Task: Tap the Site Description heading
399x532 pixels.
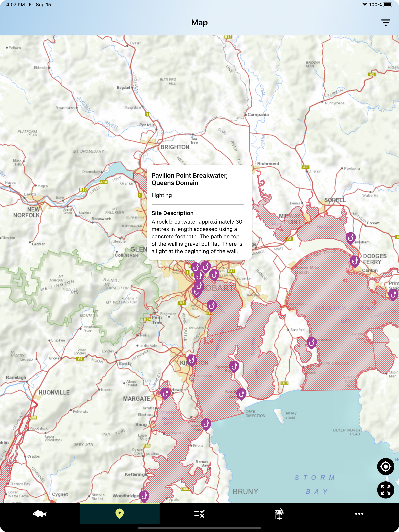Action: pos(173,213)
